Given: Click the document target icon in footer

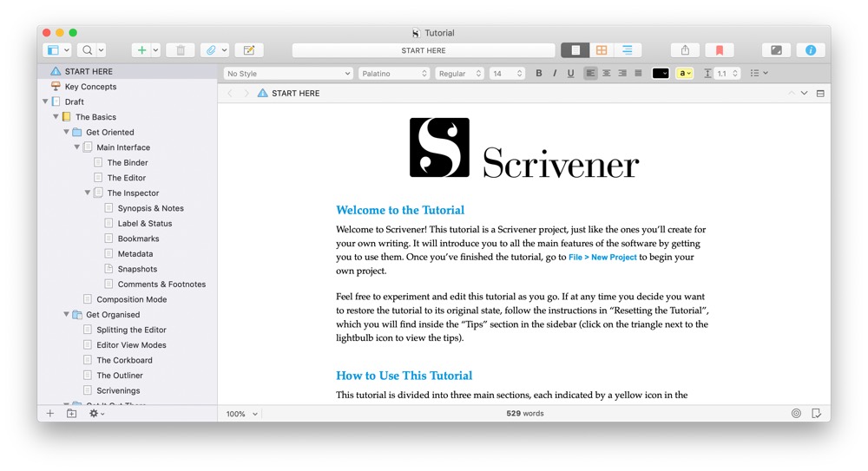Looking at the screenshot, I should tap(796, 414).
